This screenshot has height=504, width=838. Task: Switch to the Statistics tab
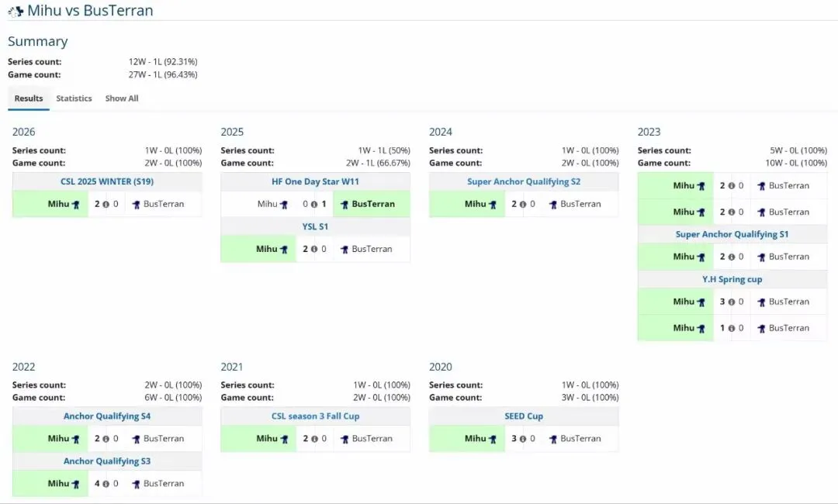74,98
